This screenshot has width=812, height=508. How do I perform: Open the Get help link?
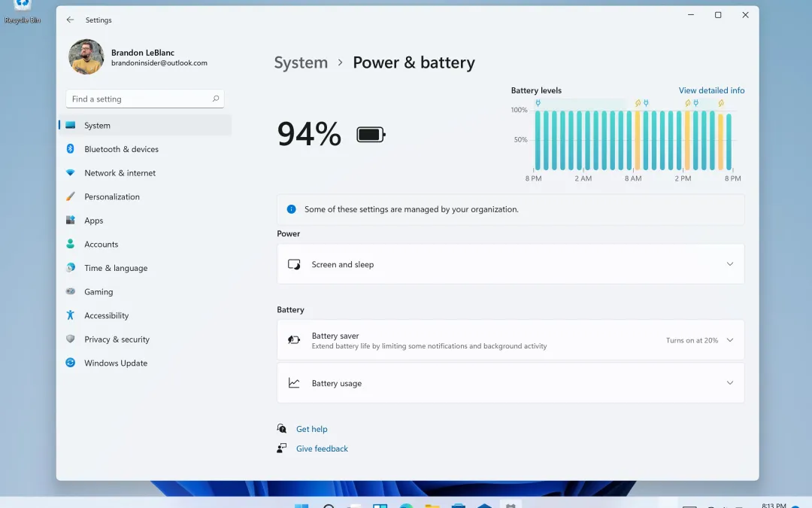312,429
